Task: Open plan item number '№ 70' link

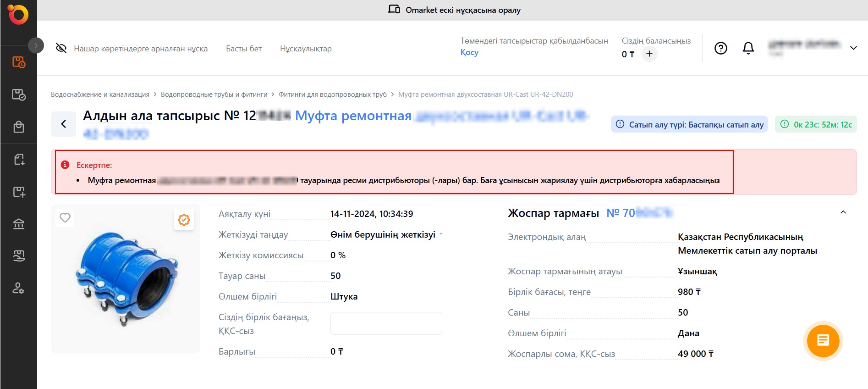Action: 639,213
